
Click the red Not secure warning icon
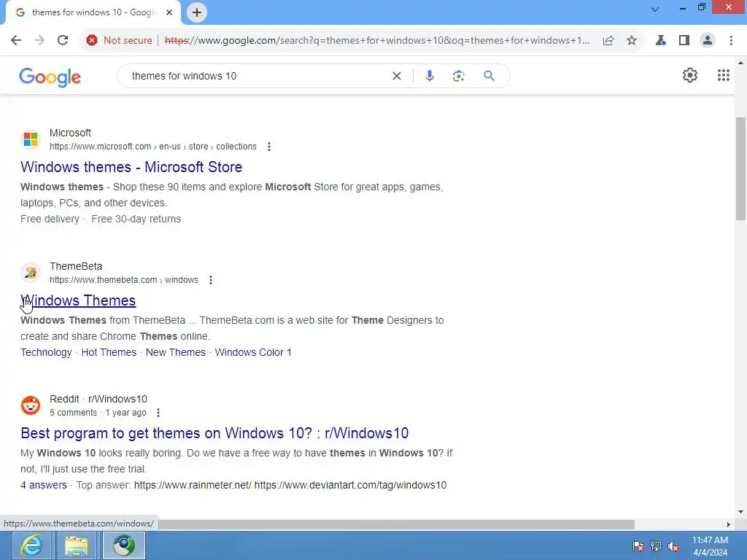pos(92,41)
